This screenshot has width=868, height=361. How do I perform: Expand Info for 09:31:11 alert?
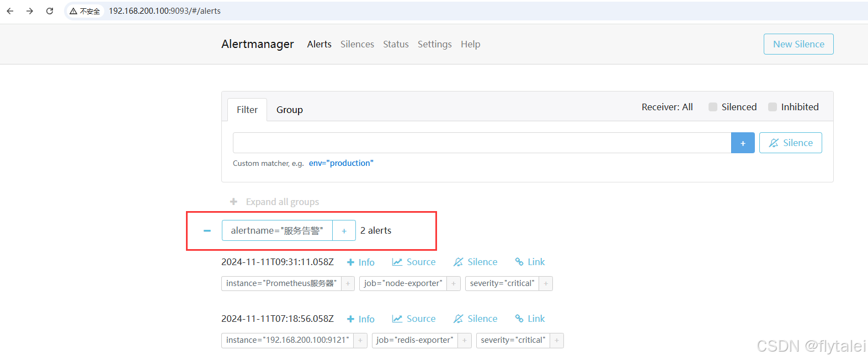361,262
